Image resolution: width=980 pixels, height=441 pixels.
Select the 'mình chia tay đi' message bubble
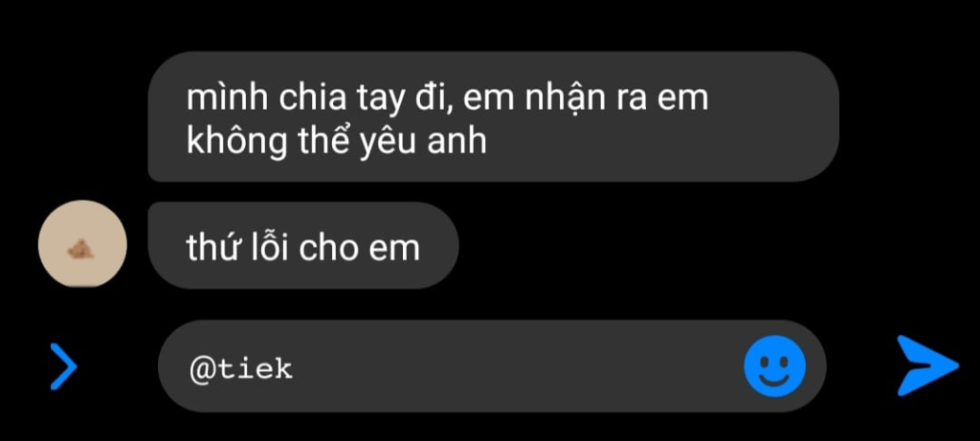pyautogui.click(x=493, y=117)
